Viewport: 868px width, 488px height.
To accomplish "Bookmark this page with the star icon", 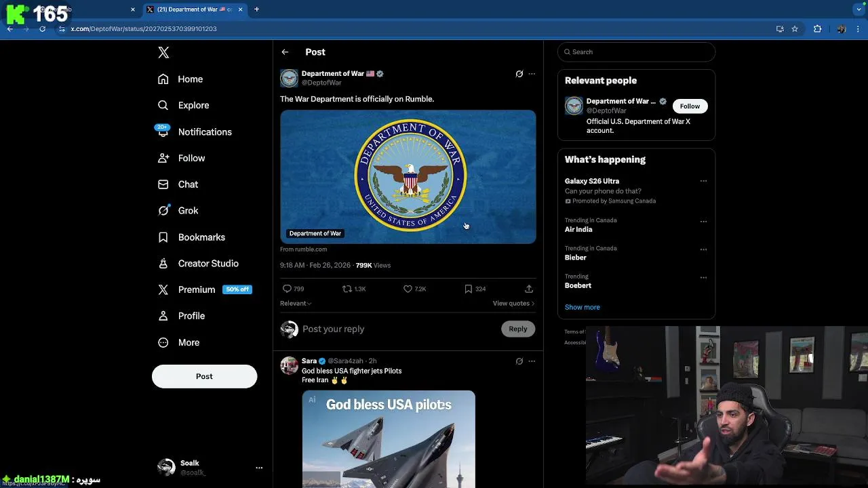I will tap(795, 29).
